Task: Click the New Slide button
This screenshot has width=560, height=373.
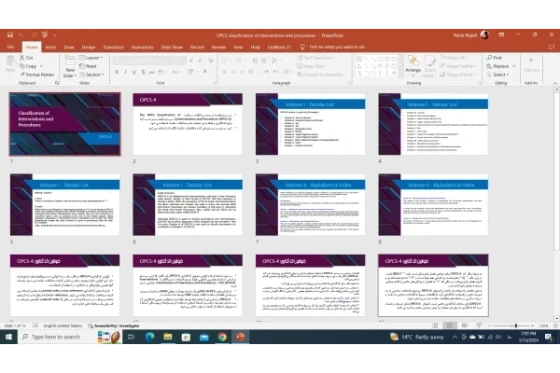Action: pos(70,66)
